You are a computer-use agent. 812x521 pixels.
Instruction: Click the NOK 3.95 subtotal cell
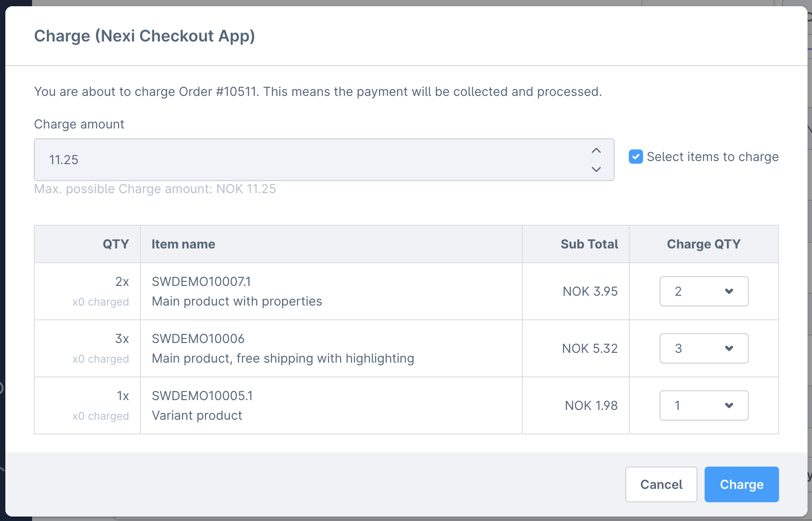coord(590,291)
